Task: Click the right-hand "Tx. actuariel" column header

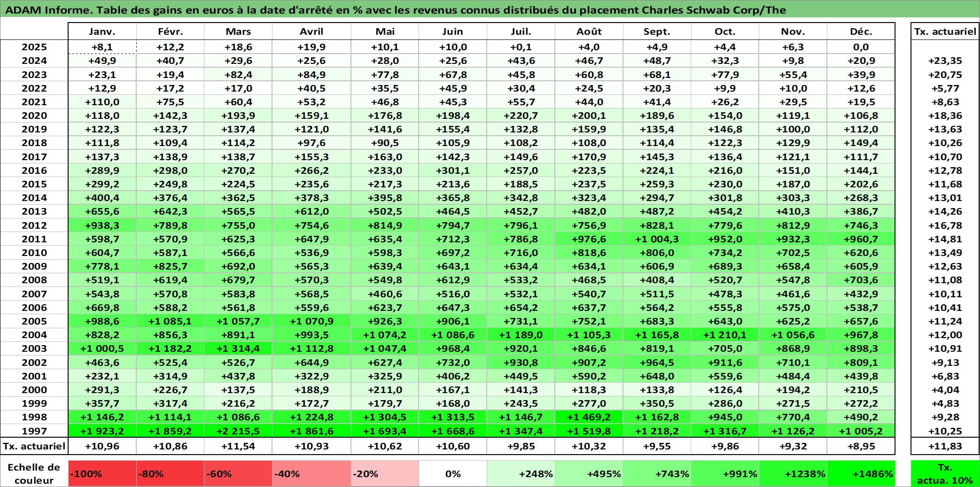Action: pos(945,31)
